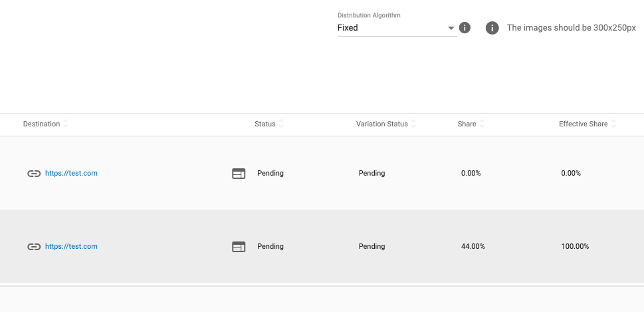The width and height of the screenshot is (644, 312).
Task: Open the Distribution Algorithm dropdown arrow
Action: 451,28
